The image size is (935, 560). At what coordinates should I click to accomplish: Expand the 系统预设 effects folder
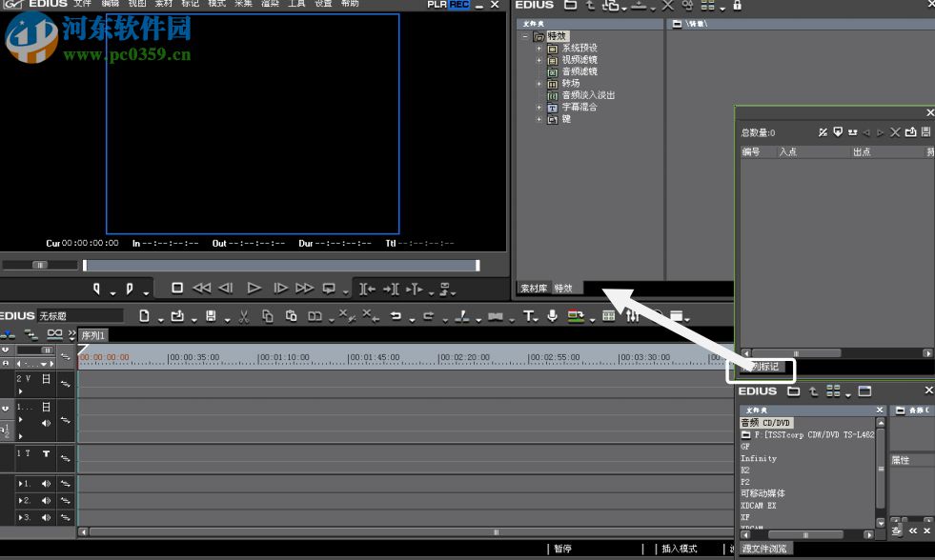(539, 49)
